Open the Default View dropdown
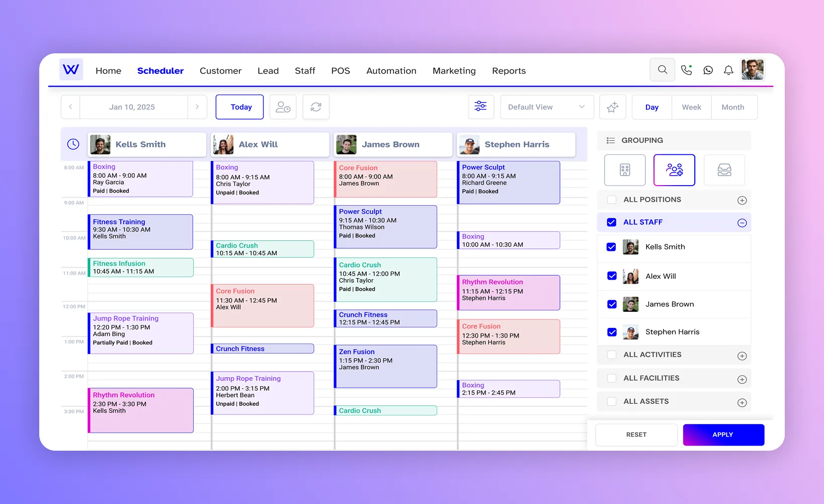This screenshot has width=824, height=504. tap(546, 107)
